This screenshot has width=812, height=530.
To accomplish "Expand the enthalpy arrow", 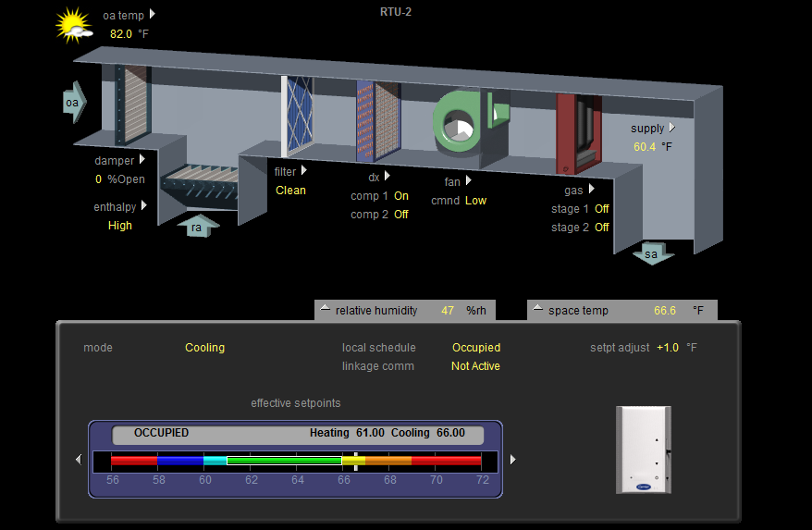I will tap(144, 205).
